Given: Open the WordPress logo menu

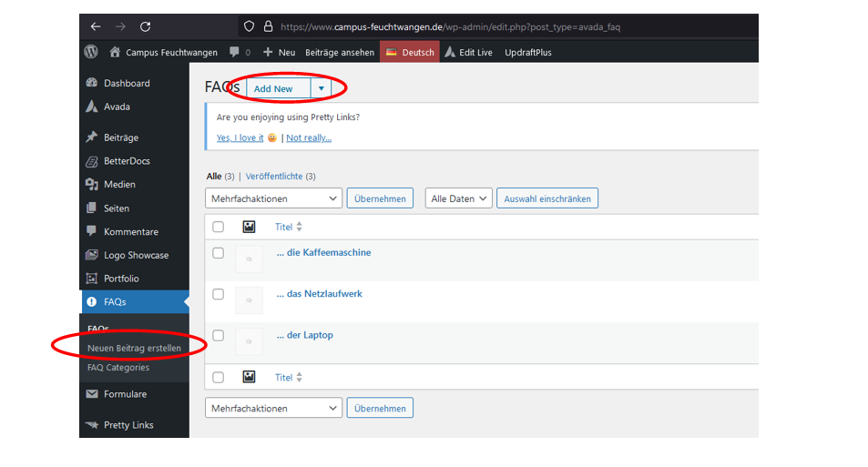Looking at the screenshot, I should point(91,52).
